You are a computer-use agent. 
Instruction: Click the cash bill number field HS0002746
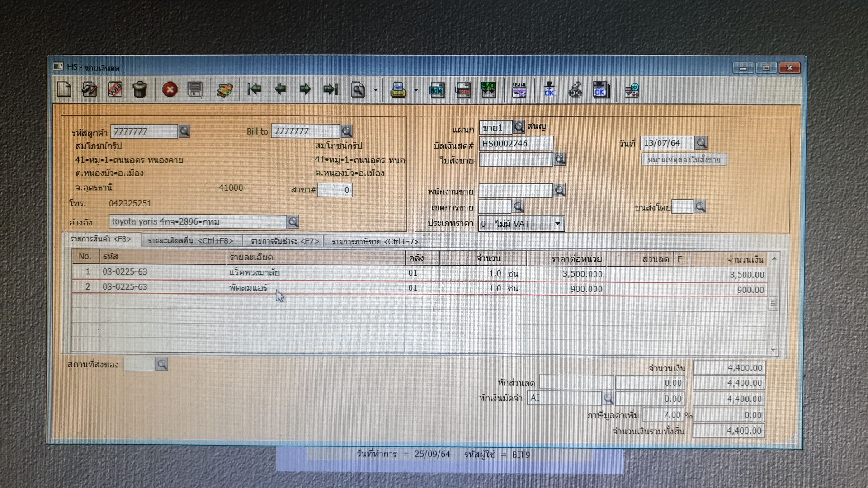tap(516, 144)
